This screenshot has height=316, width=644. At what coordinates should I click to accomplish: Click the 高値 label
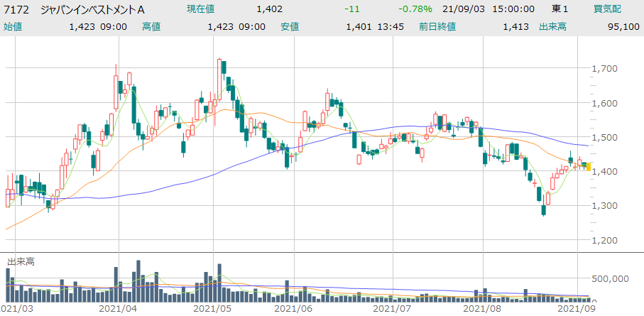151,26
